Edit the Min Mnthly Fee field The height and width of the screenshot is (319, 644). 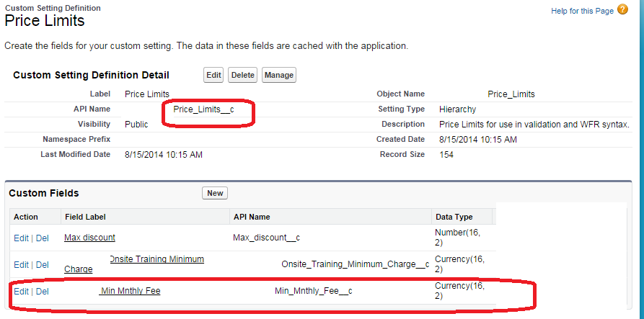(x=21, y=291)
